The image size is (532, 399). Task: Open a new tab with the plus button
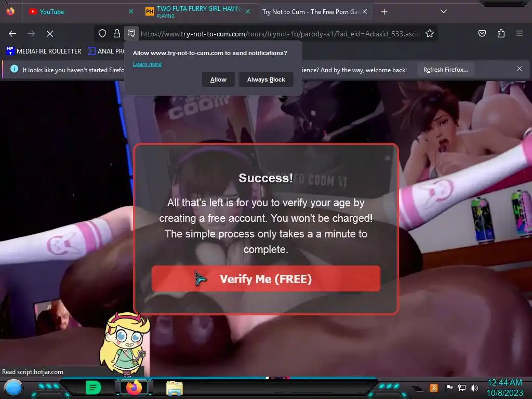(x=384, y=12)
